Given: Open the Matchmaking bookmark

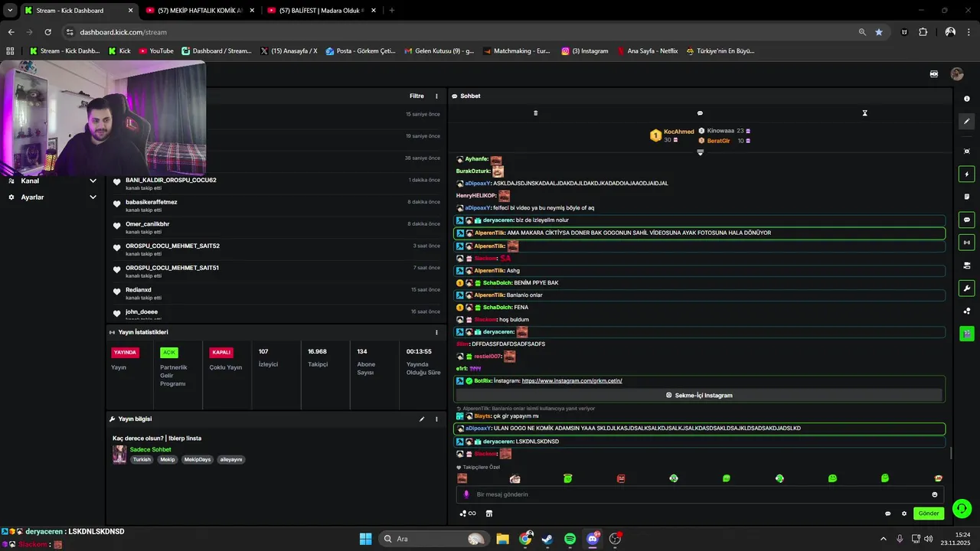Looking at the screenshot, I should click(516, 51).
